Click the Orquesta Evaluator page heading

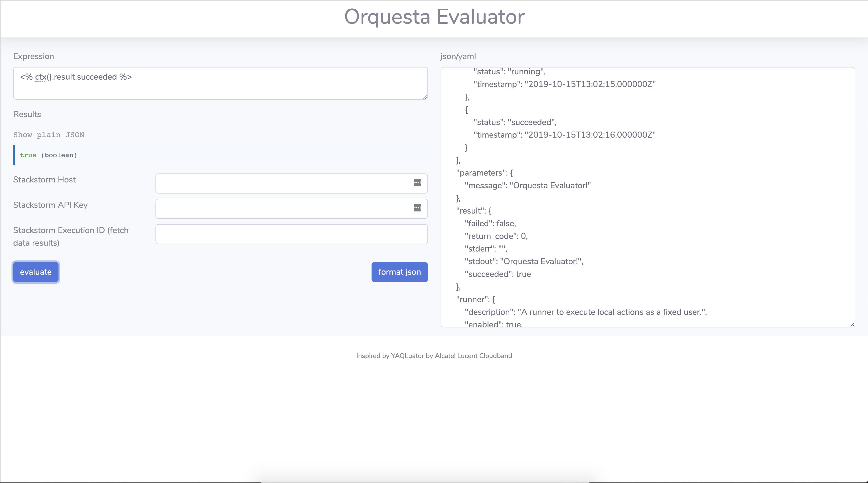pos(434,17)
